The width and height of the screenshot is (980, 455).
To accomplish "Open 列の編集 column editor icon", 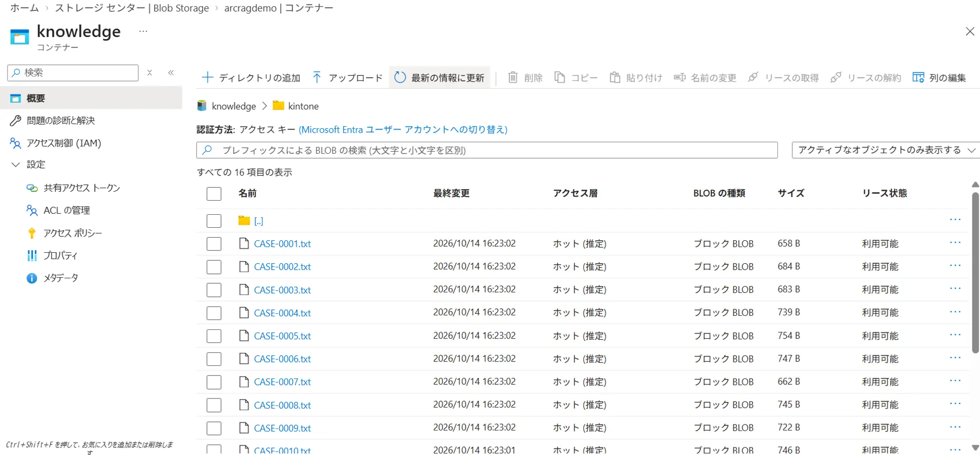I will click(918, 78).
